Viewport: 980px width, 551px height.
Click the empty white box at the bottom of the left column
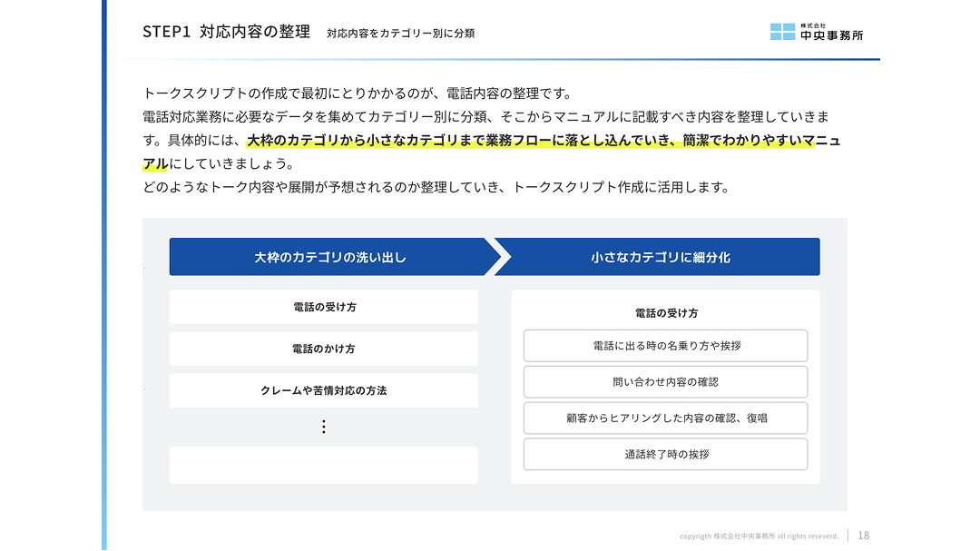click(x=324, y=465)
